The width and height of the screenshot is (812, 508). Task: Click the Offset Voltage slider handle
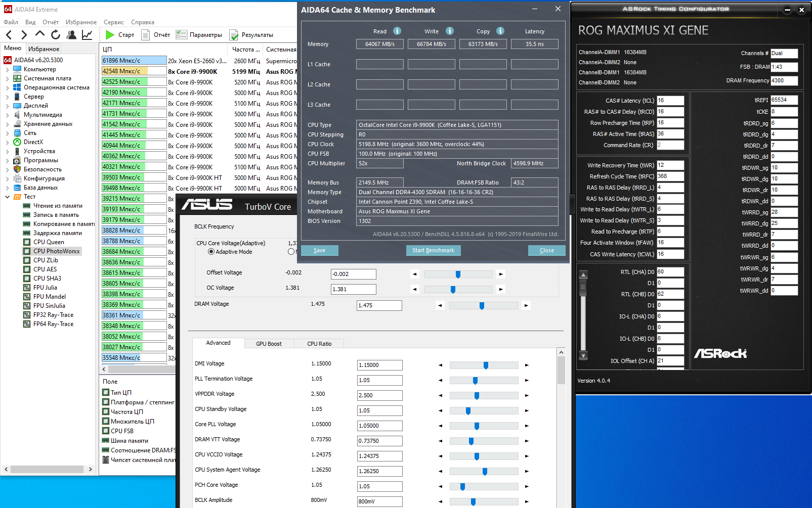click(458, 274)
